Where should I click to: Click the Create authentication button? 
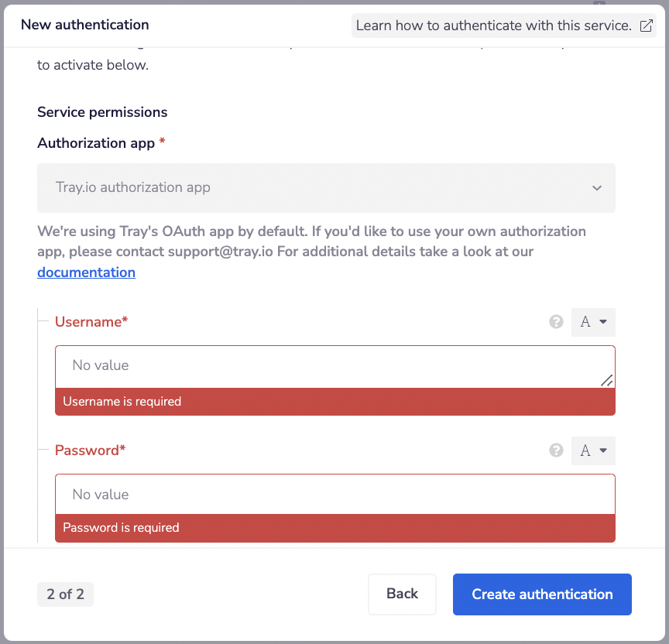[542, 594]
